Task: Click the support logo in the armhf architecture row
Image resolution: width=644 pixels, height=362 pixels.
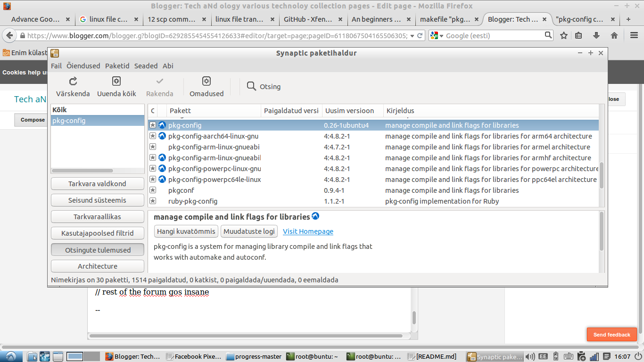Action: point(162,157)
